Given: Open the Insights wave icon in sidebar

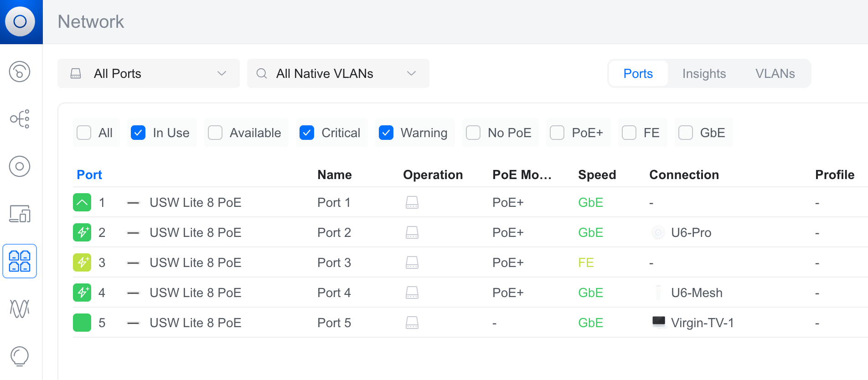Looking at the screenshot, I should point(20,308).
